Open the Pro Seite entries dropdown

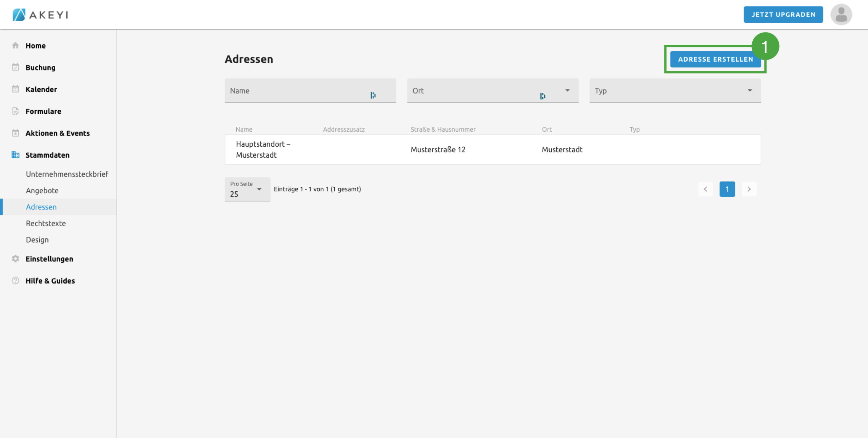click(x=259, y=189)
